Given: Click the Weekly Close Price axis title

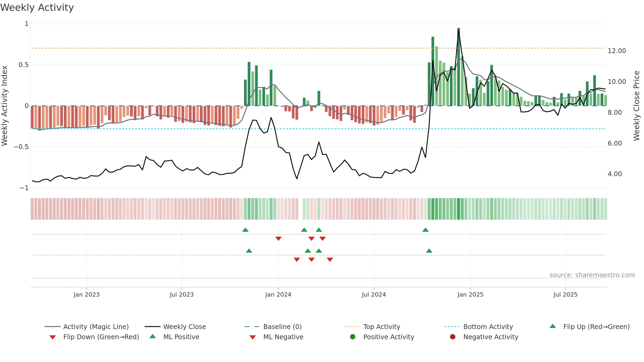Looking at the screenshot, I should tap(636, 106).
